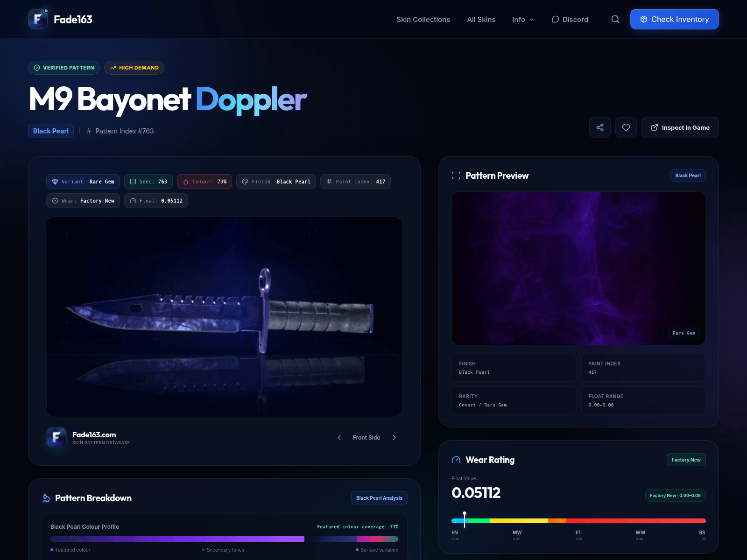The image size is (747, 560).
Task: Click the hash icon in Paint Index chip
Action: click(329, 182)
